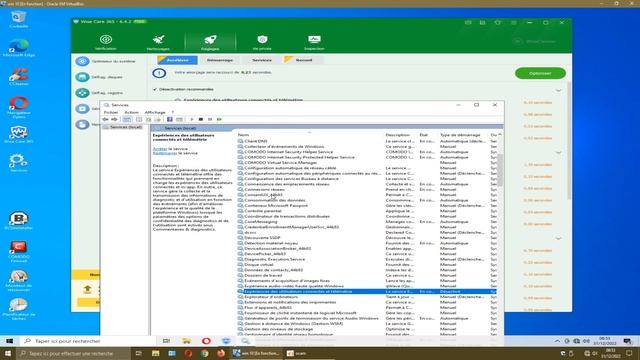This screenshot has height=360, width=640.
Task: Select Services (local) in the console tree
Action: (125, 127)
